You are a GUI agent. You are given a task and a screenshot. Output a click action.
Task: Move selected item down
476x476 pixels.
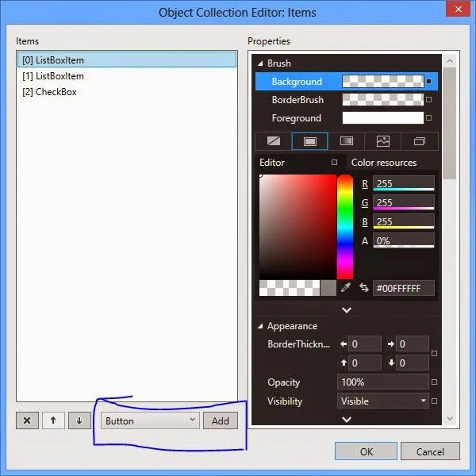(x=79, y=420)
